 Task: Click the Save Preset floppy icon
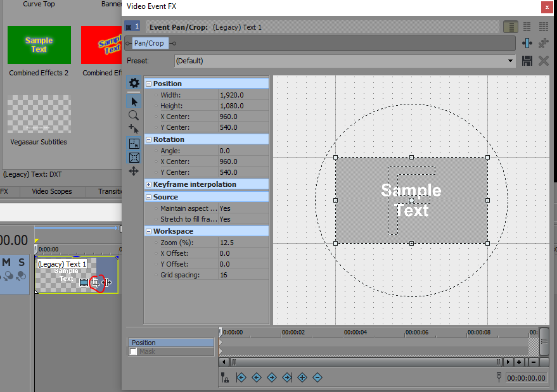coord(527,61)
